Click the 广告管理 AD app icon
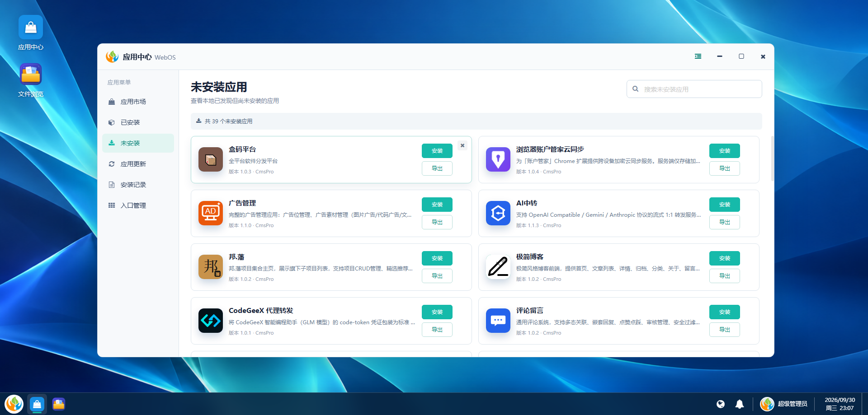The height and width of the screenshot is (415, 868). [211, 213]
